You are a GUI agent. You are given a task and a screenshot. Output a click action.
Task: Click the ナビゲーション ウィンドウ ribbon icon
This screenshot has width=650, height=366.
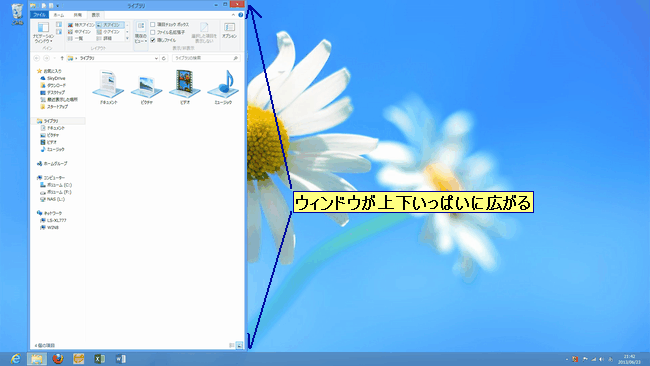tap(43, 33)
